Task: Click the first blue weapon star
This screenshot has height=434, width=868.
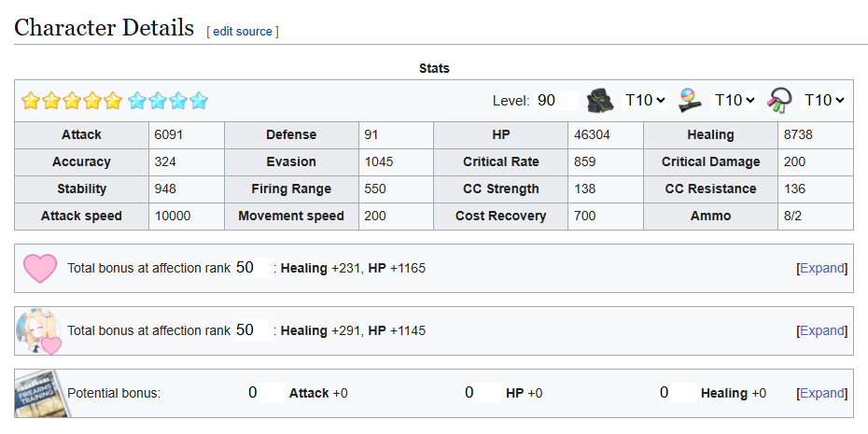Action: (137, 101)
